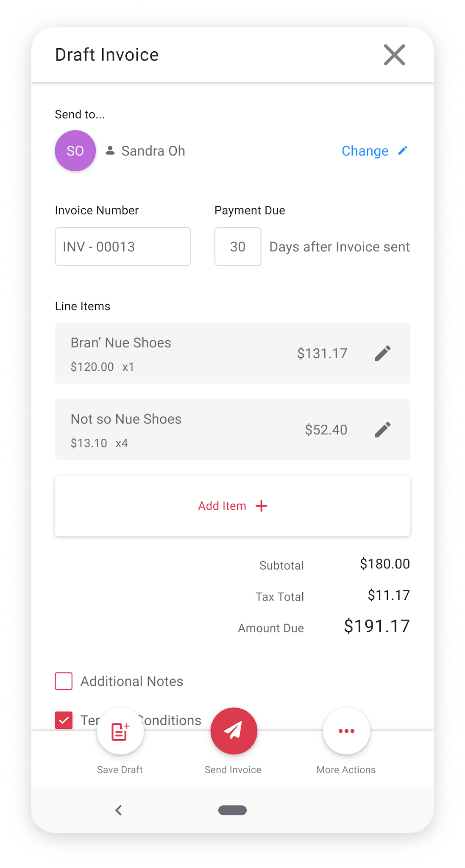The image size is (465, 868).
Task: Tap the Android home pill
Action: tap(232, 810)
